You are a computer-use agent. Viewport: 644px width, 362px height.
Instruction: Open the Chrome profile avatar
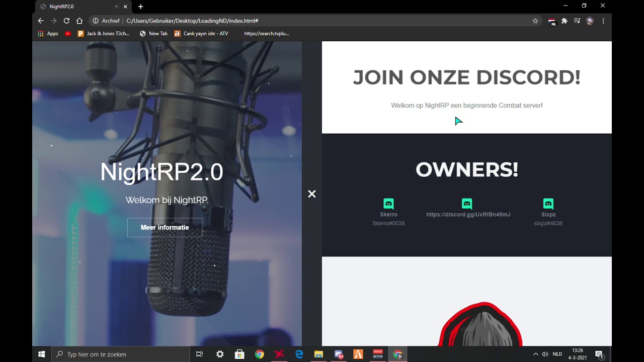(590, 21)
